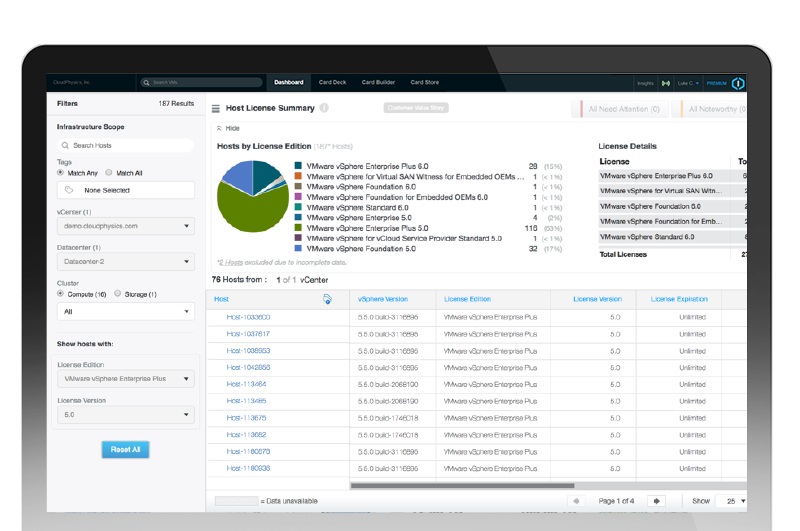Viewport: 800px width, 531px height.
Task: Expand the Datacenter-2 dropdown
Action: pos(125,262)
